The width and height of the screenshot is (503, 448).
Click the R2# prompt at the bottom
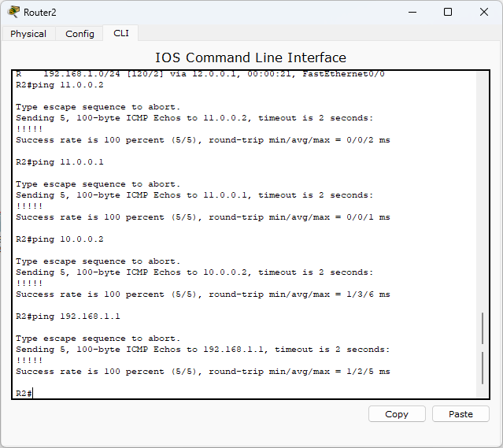pos(24,393)
